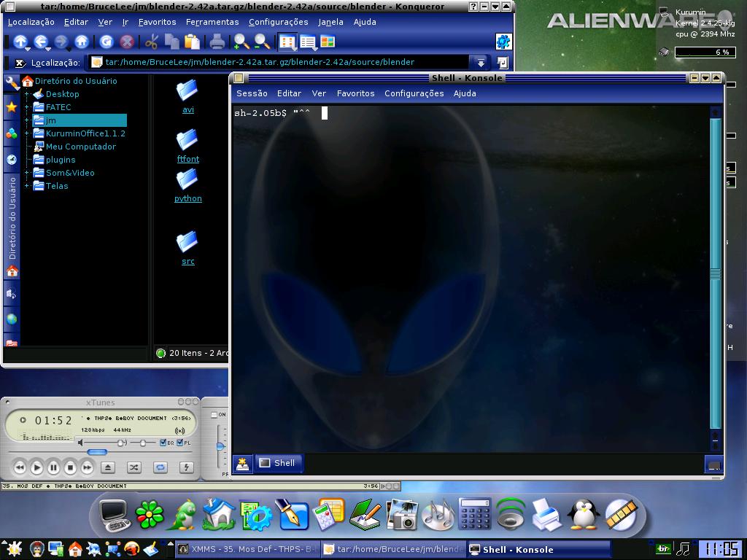Toggle the PL checkbox in xTunes
This screenshot has width=747, height=560.
pos(179,443)
